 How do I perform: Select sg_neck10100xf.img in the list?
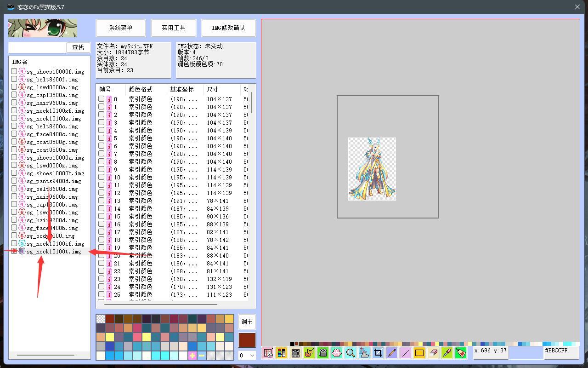click(56, 110)
